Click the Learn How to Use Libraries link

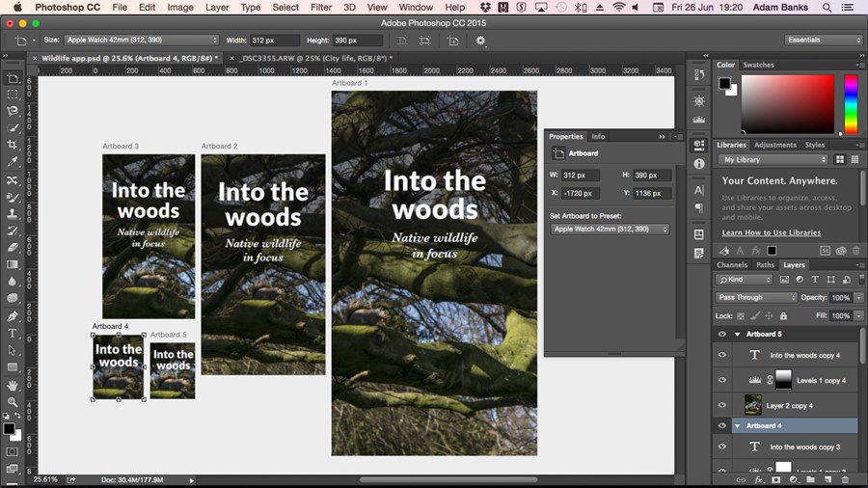[x=771, y=232]
